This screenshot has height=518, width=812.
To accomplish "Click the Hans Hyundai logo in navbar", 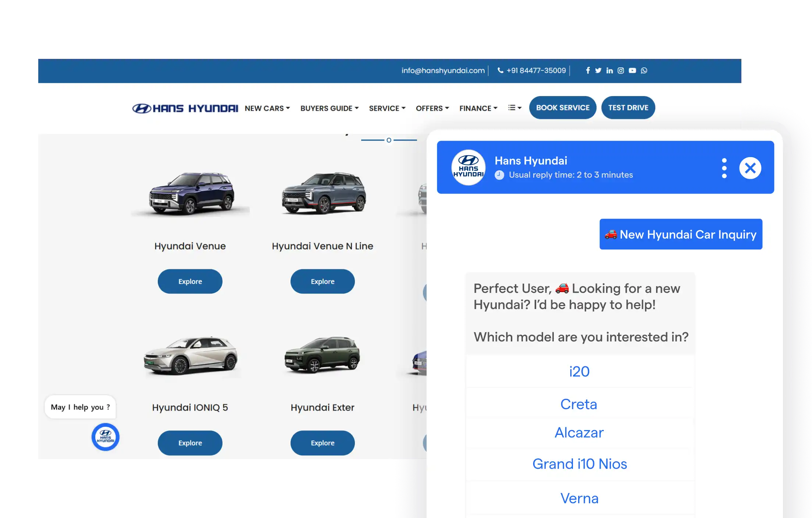I will click(x=185, y=108).
